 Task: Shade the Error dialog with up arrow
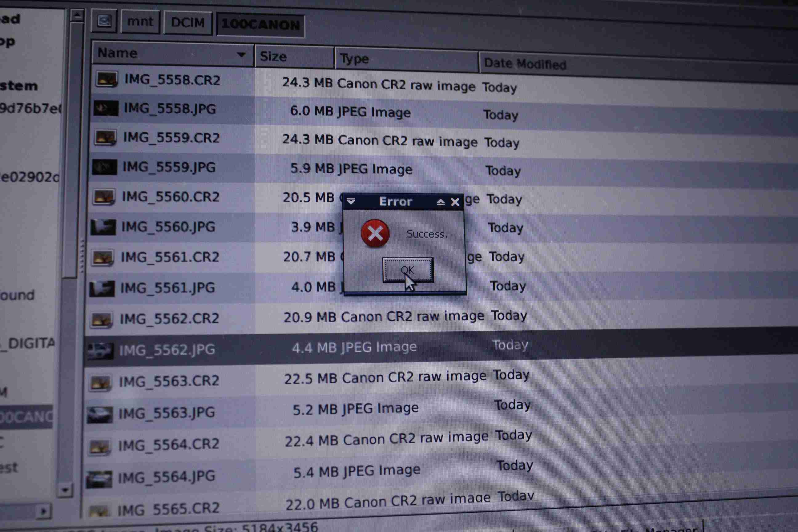coord(440,202)
